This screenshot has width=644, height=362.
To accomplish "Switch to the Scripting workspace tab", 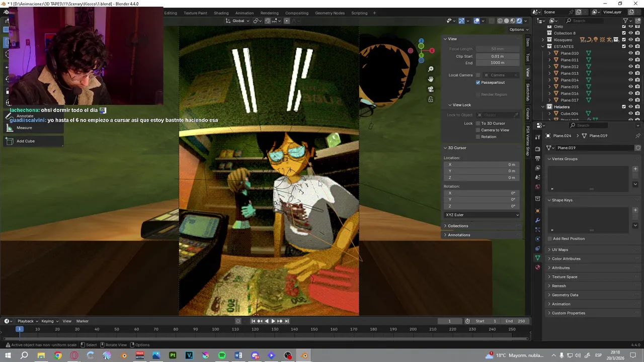I will [359, 13].
